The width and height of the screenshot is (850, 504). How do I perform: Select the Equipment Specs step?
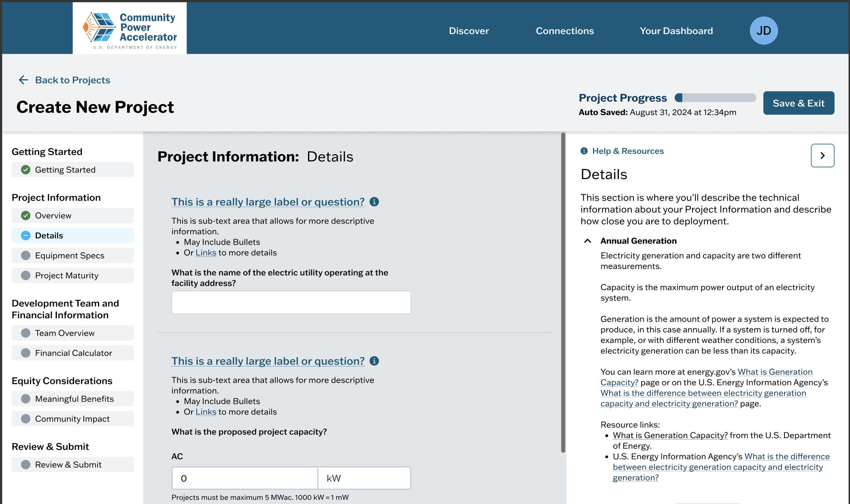click(x=70, y=256)
